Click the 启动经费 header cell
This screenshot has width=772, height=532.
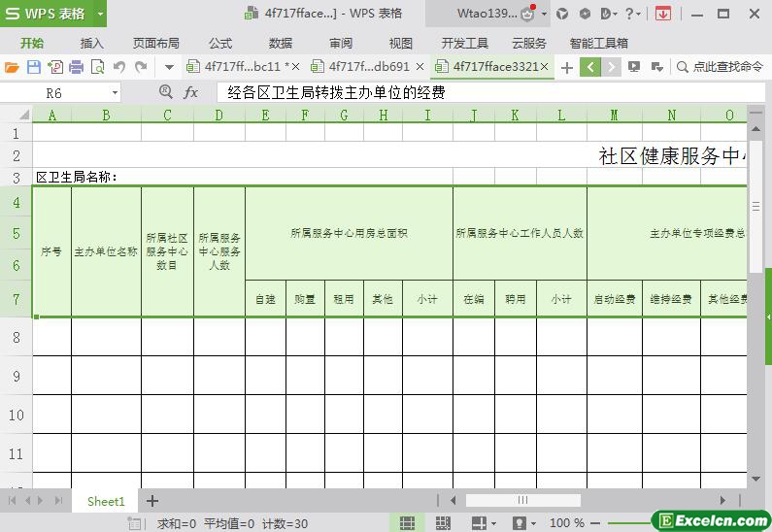pyautogui.click(x=615, y=299)
